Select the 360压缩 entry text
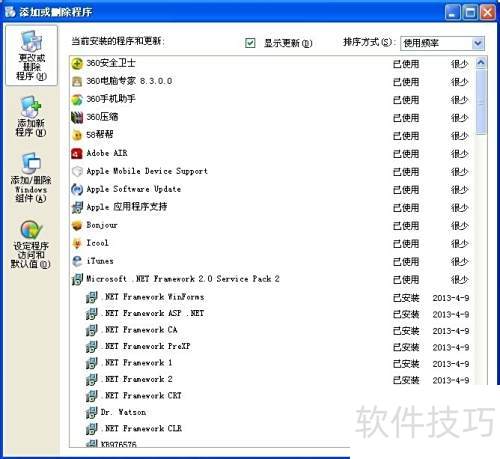This screenshot has height=459, width=500. (x=102, y=117)
